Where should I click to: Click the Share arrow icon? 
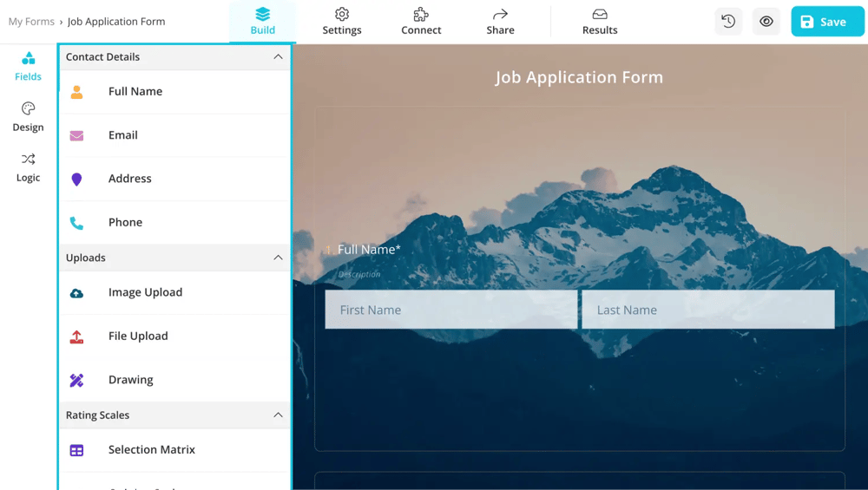click(x=500, y=14)
